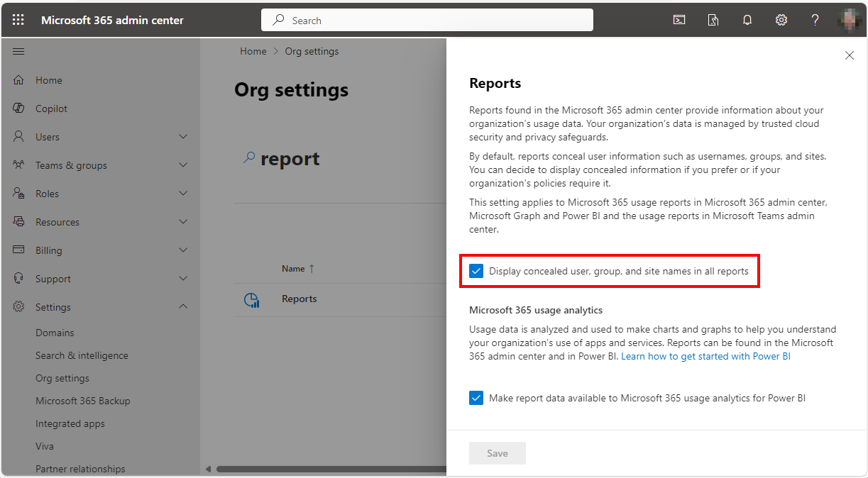The image size is (868, 478).
Task: Open the settings gear in top bar
Action: coord(781,20)
